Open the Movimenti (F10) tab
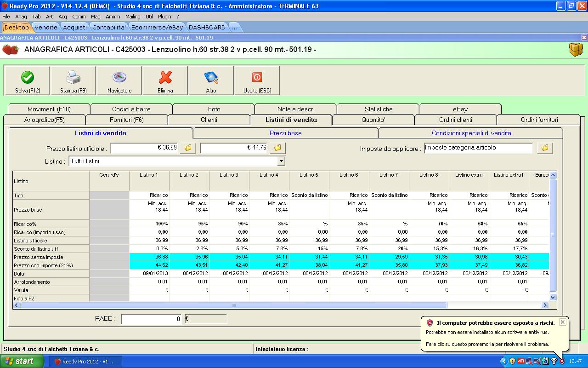This screenshot has height=368, width=588. 49,109
